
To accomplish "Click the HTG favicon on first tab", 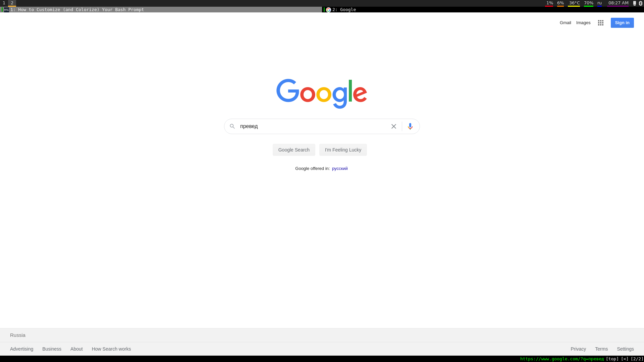I will click(x=6, y=10).
